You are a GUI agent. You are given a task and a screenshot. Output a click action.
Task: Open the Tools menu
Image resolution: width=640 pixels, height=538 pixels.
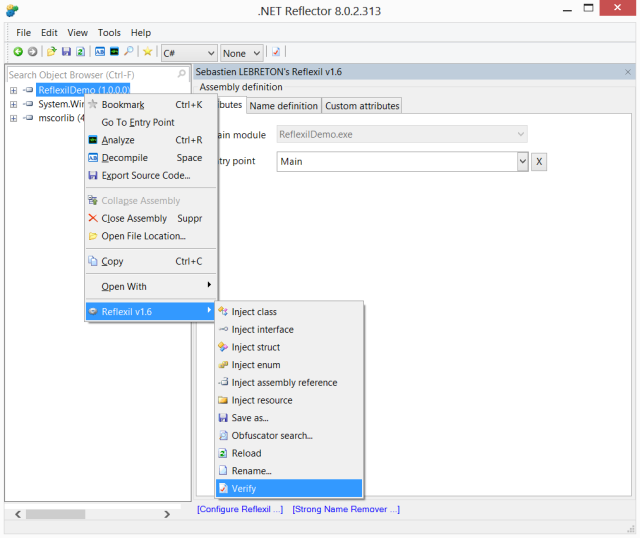coord(109,33)
